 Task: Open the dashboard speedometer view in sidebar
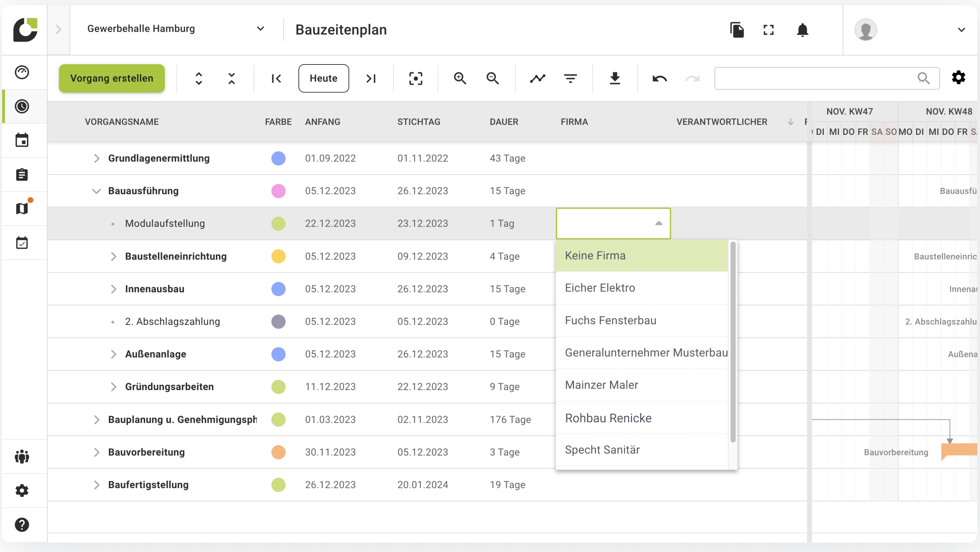coord(22,72)
